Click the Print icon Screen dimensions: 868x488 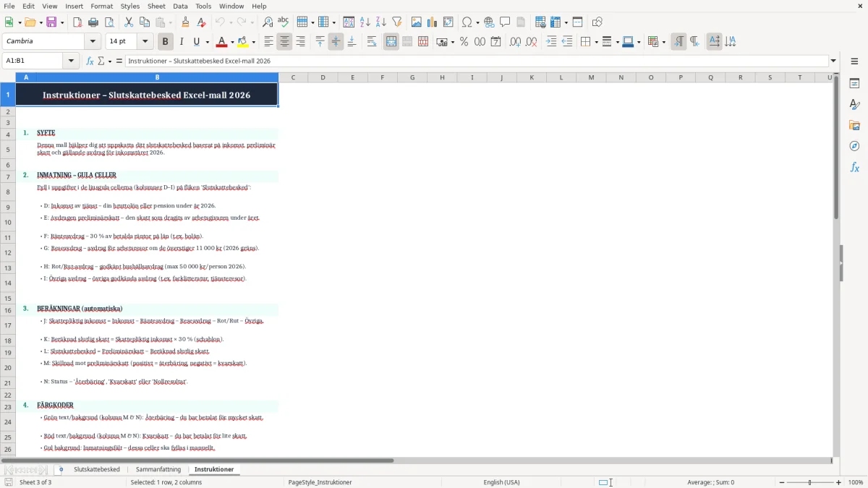[93, 22]
